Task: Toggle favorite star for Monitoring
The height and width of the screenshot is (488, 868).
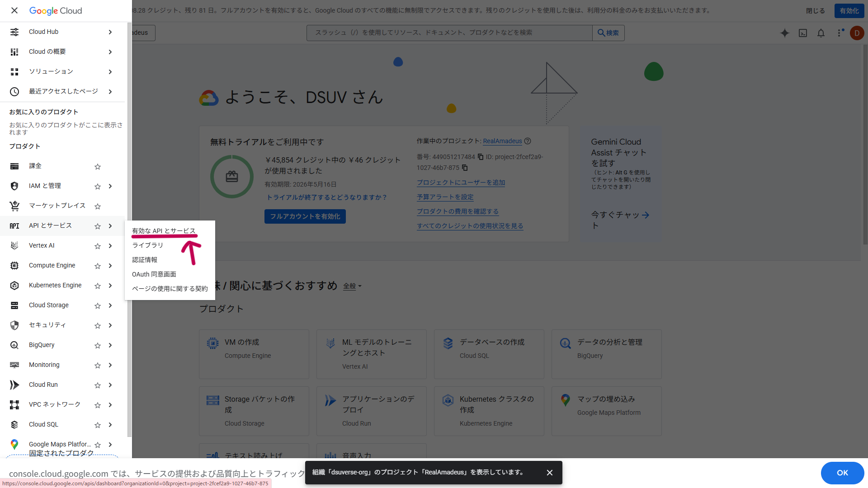Action: 98,365
